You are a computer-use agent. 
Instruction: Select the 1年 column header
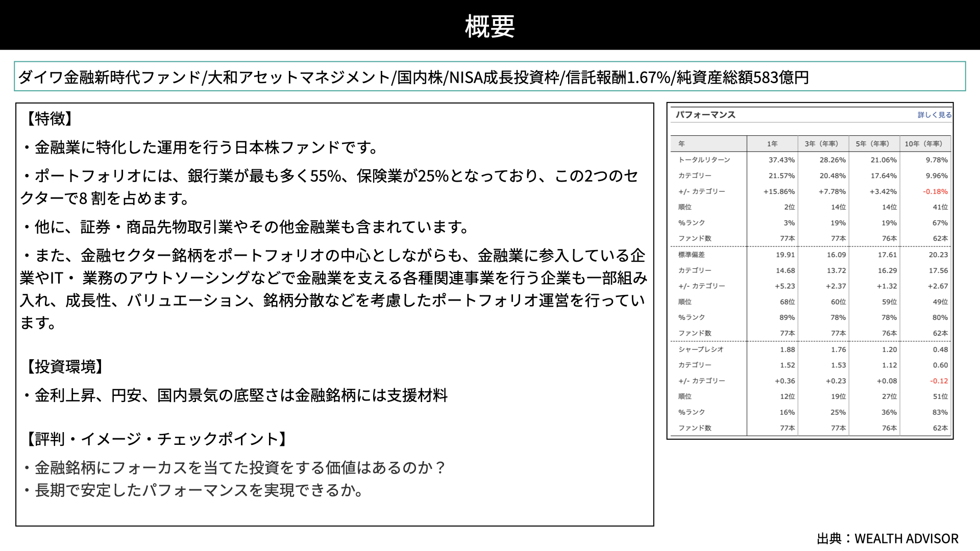(772, 144)
